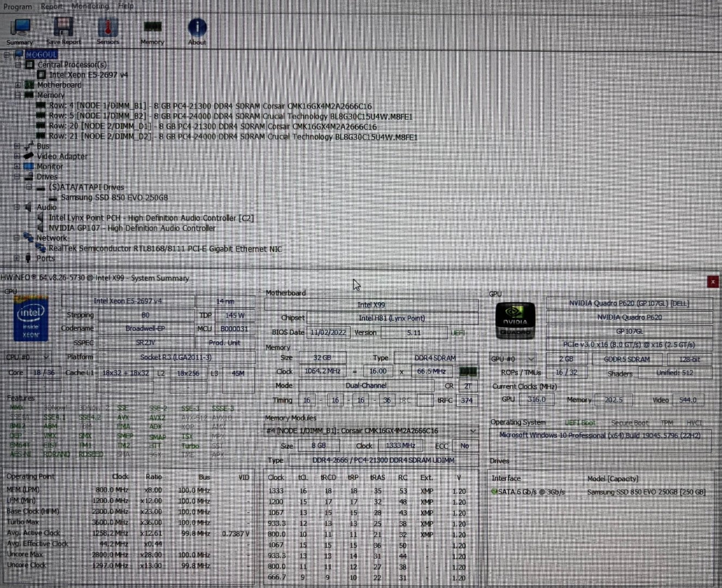Screen dimensions: 722x588
Task: Click the CPU name field Intel Xeon E5-2697 v4
Action: coord(128,301)
